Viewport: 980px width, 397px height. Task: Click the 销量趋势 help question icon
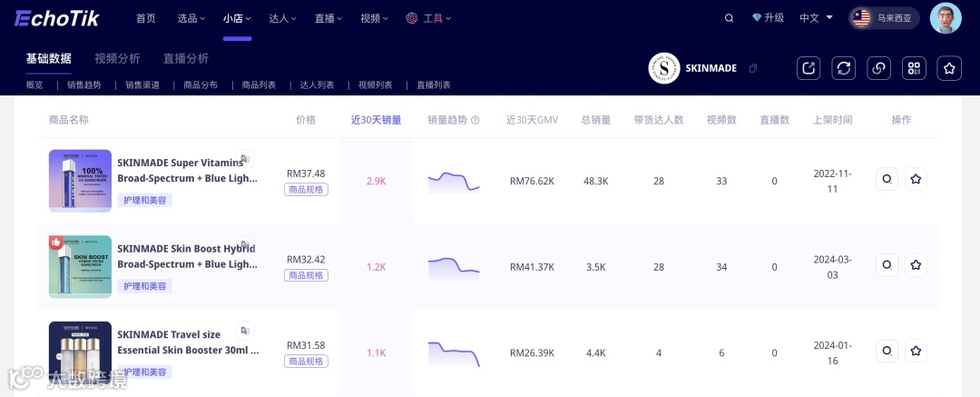click(475, 120)
